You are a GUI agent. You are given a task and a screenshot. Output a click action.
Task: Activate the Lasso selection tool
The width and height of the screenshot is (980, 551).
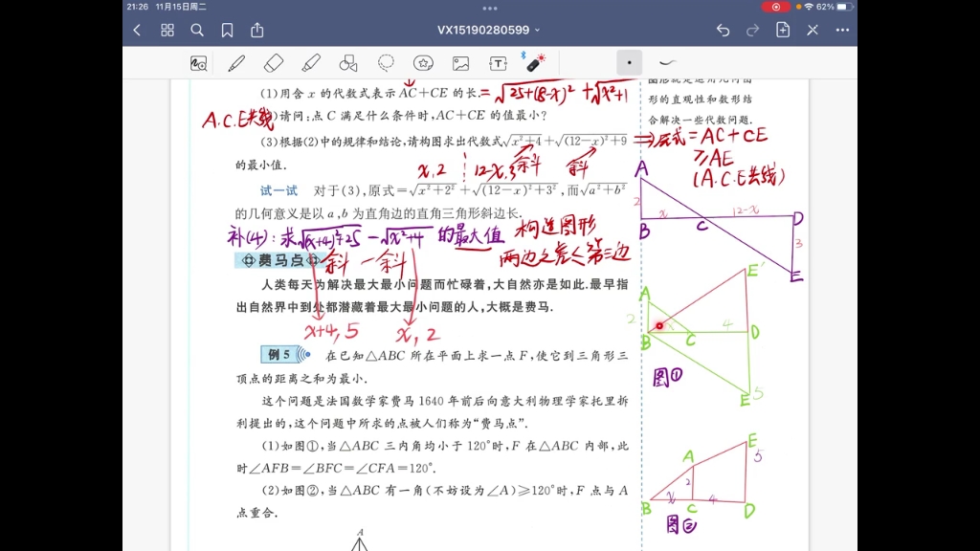386,62
